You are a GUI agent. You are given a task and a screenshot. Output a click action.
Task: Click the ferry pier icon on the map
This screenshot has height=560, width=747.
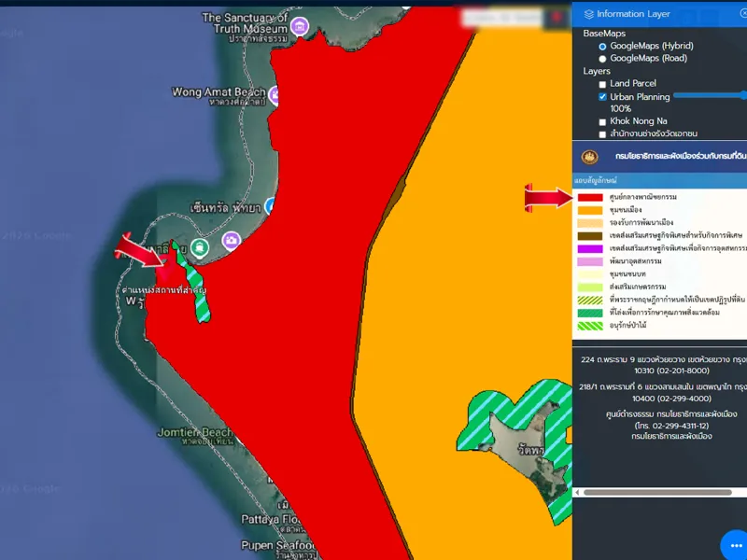[x=199, y=246]
